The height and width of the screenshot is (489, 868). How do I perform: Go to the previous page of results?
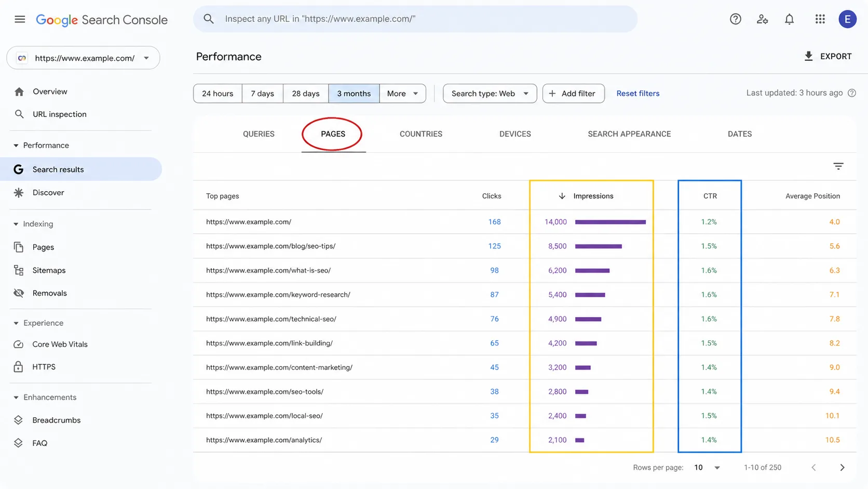(x=813, y=468)
